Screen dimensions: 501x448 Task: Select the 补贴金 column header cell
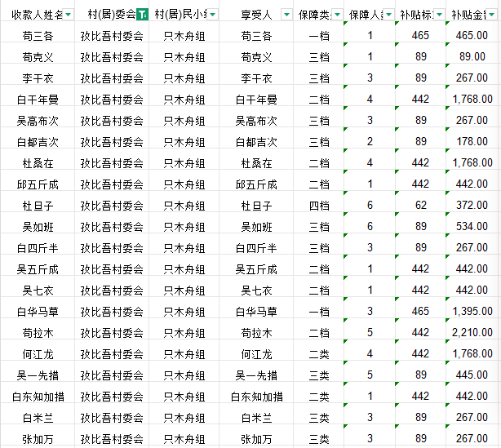(x=472, y=15)
